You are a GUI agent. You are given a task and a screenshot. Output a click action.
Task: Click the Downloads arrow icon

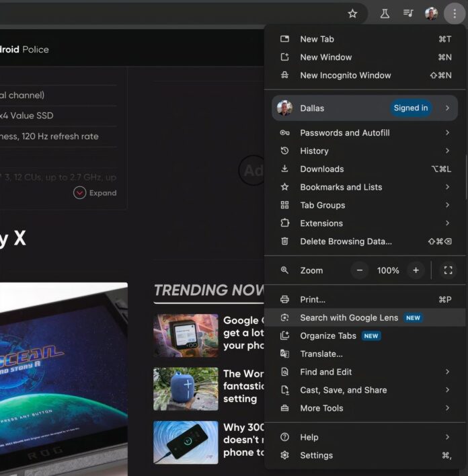284,169
